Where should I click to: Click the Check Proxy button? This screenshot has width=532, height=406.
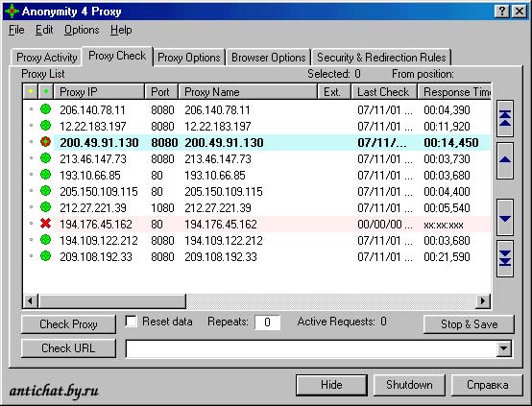point(68,324)
